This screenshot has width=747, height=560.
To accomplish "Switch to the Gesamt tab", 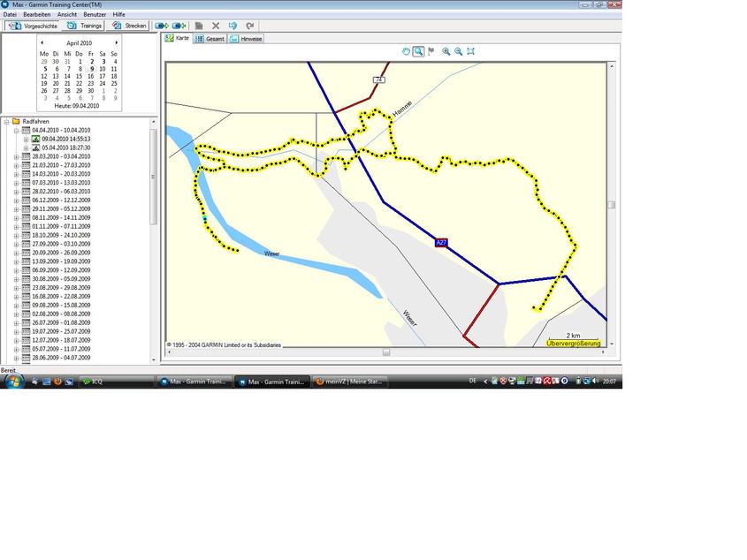I will click(x=210, y=39).
